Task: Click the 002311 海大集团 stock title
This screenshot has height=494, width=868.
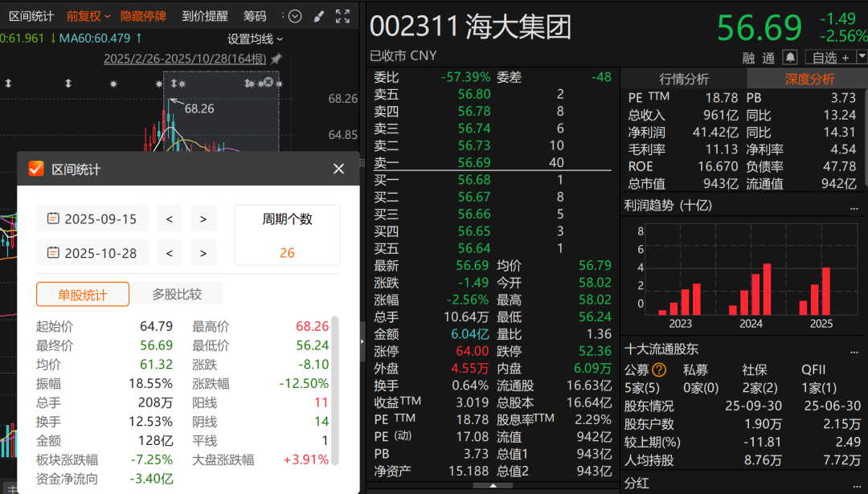Action: (470, 27)
